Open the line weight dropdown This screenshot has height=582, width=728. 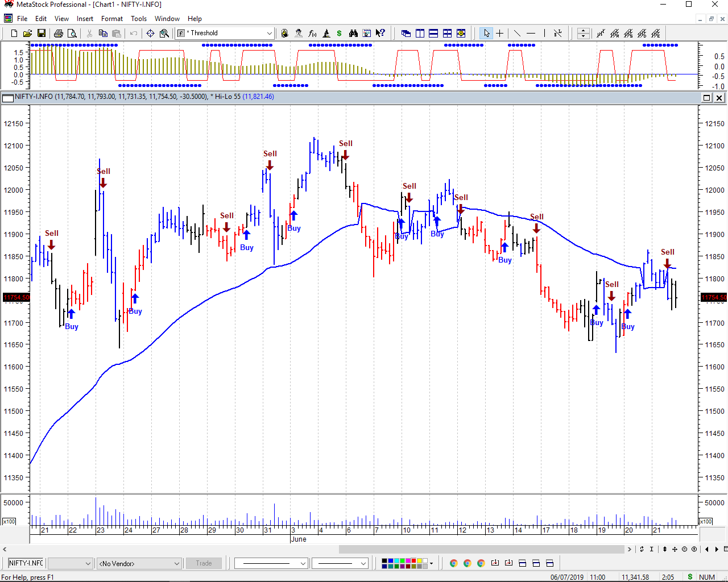click(x=363, y=563)
